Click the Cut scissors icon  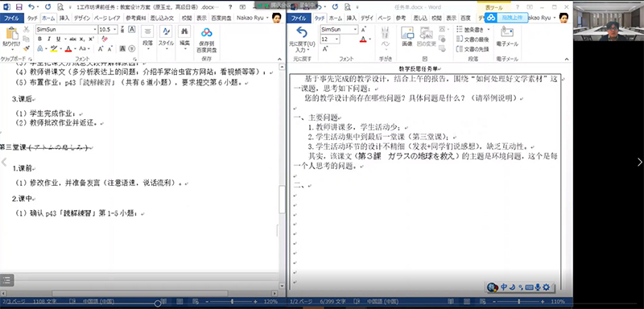click(27, 30)
